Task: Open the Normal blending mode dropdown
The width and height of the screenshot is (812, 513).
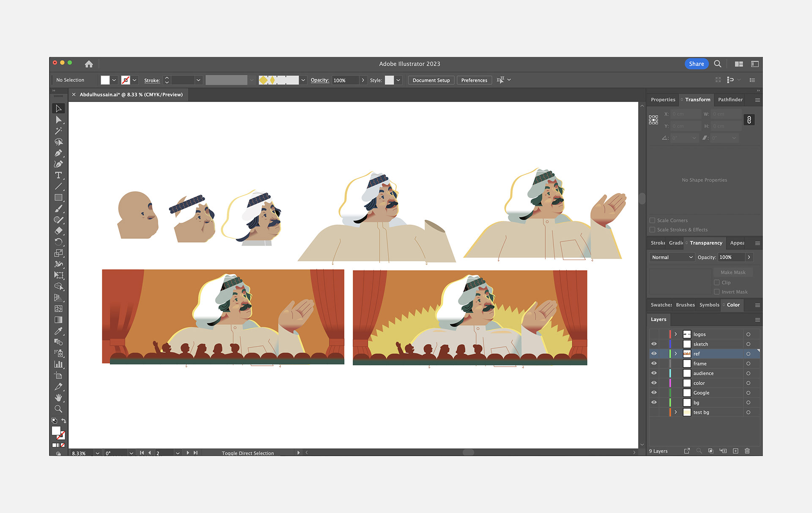Action: (x=672, y=257)
